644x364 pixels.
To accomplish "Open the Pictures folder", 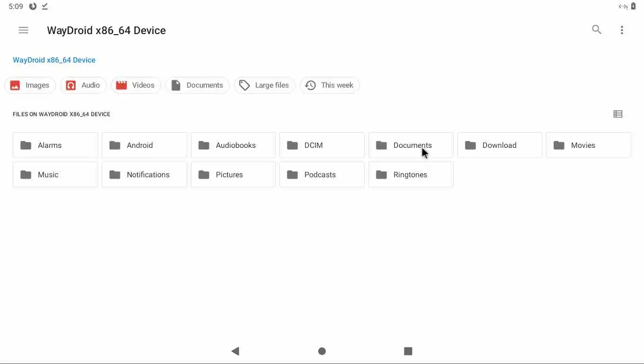I will tap(233, 175).
